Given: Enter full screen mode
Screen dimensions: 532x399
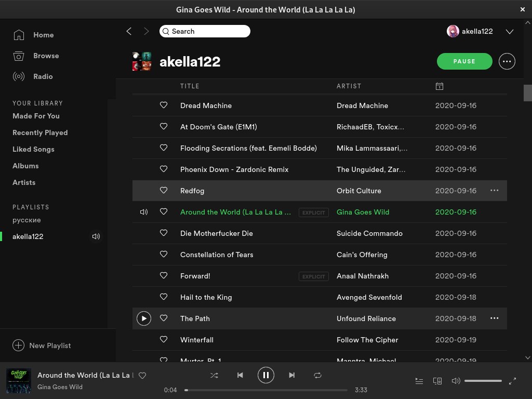Looking at the screenshot, I should pyautogui.click(x=512, y=381).
